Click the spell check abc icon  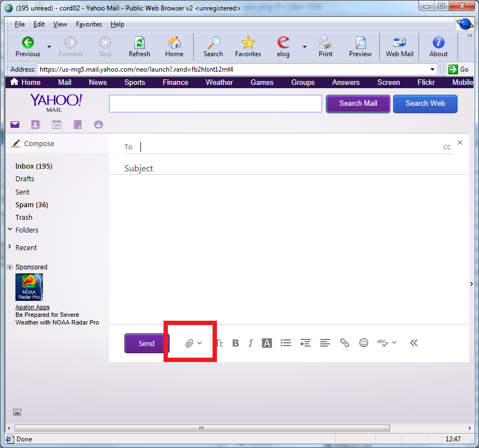(383, 343)
